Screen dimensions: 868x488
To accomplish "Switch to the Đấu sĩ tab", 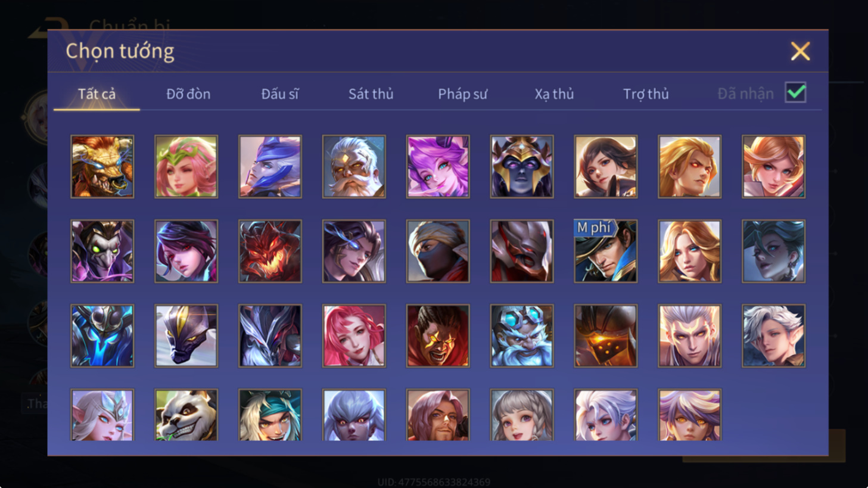I will tap(280, 94).
